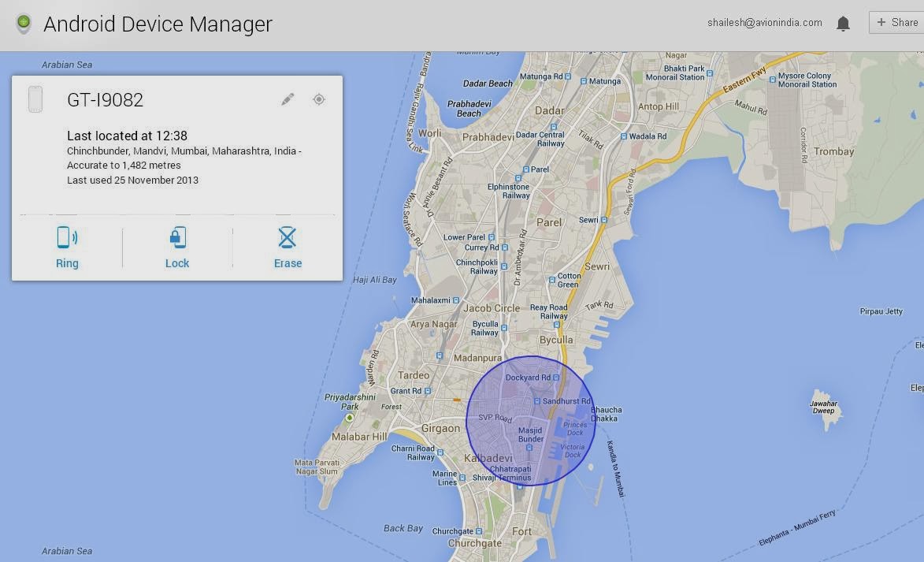Locate device with crosshair icon
The width and height of the screenshot is (924, 562).
tap(319, 99)
